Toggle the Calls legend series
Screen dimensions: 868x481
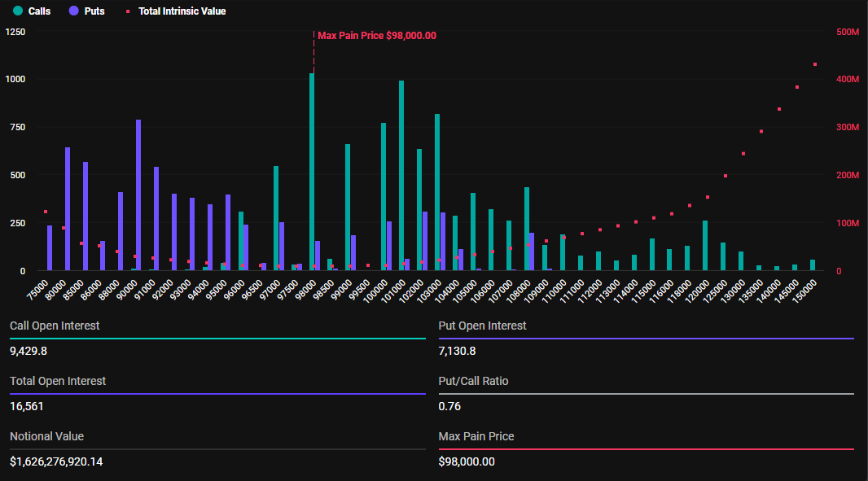tap(38, 11)
